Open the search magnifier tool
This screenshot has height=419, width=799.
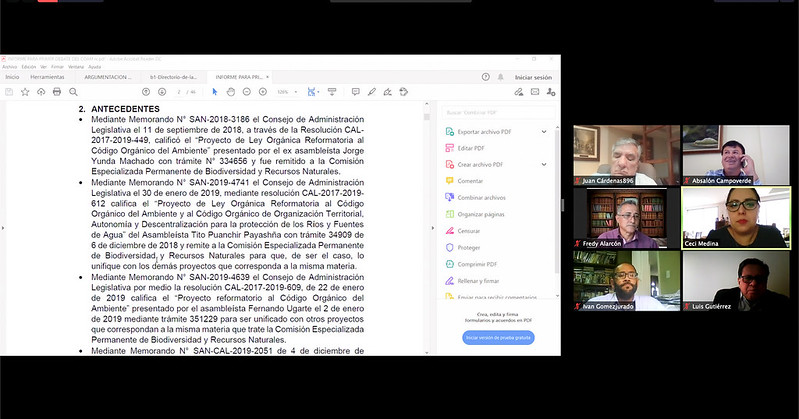pos(73,92)
